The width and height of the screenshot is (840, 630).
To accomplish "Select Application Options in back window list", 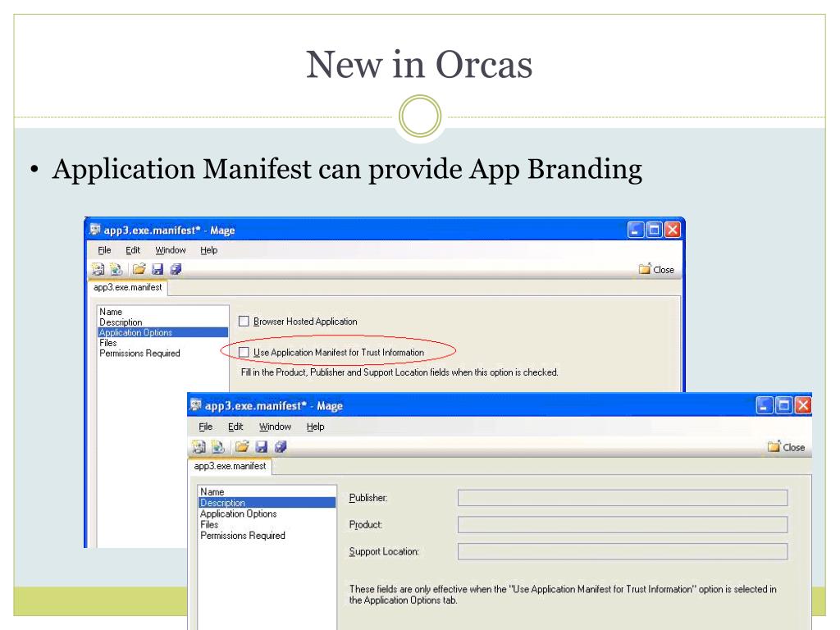I will (163, 332).
